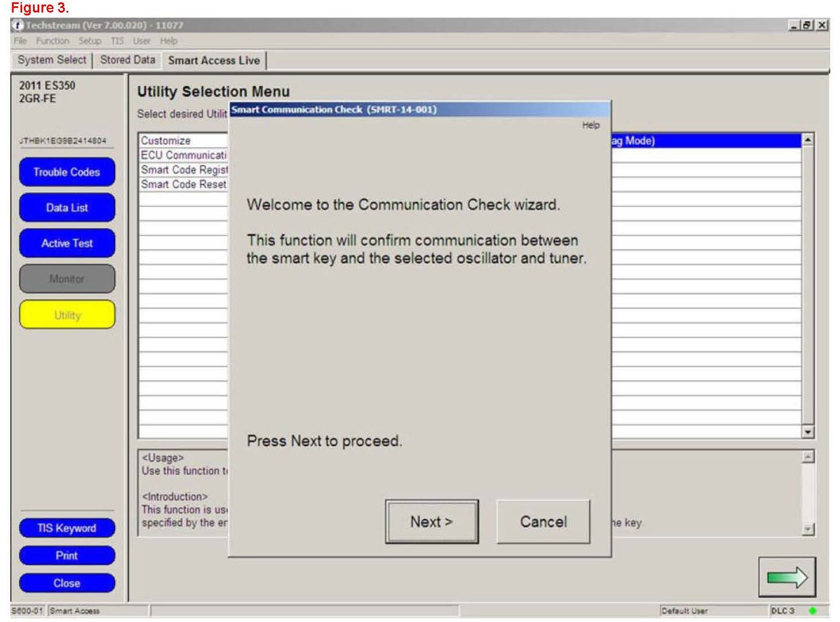The image size is (840, 622).
Task: Go to the Data List button
Action: (67, 208)
